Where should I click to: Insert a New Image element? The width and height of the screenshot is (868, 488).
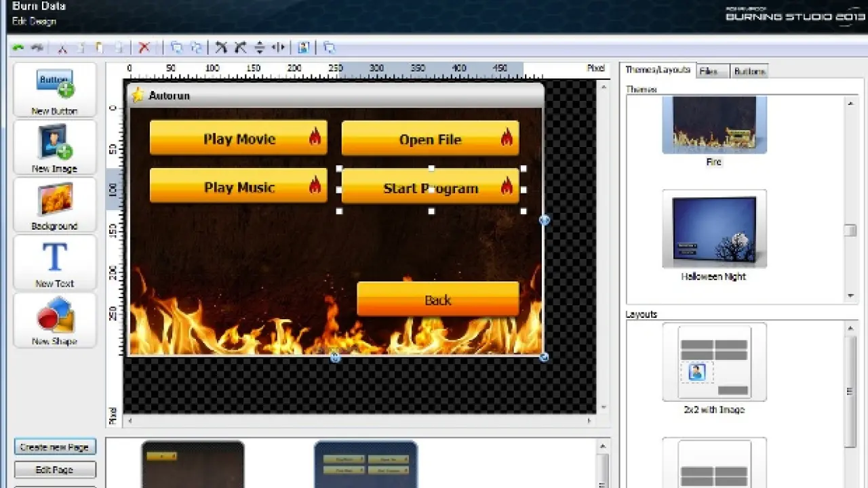55,148
